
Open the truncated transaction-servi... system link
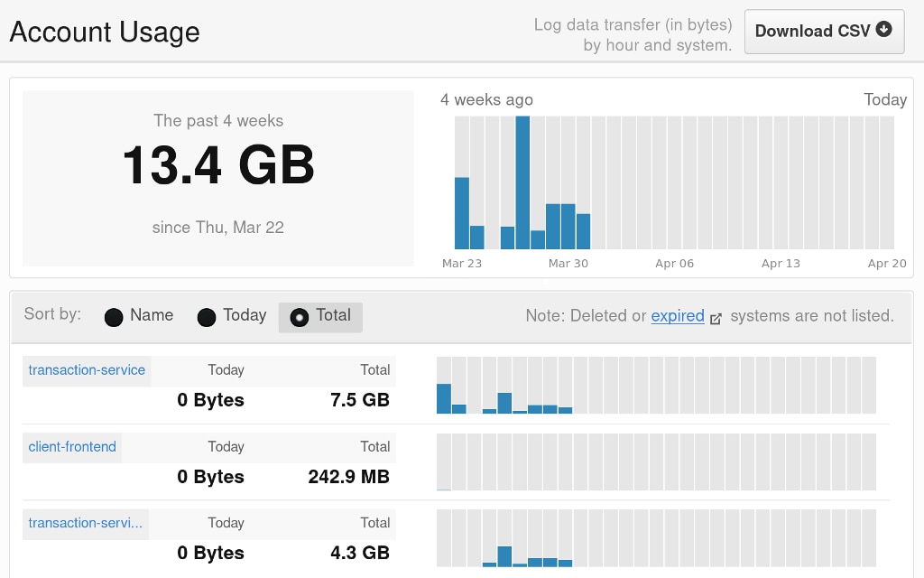click(84, 523)
